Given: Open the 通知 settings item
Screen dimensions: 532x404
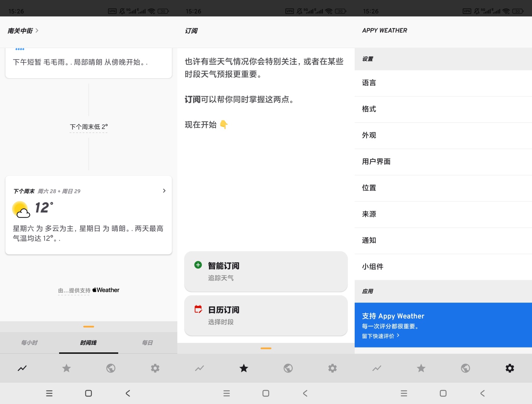Looking at the screenshot, I should [x=443, y=241].
